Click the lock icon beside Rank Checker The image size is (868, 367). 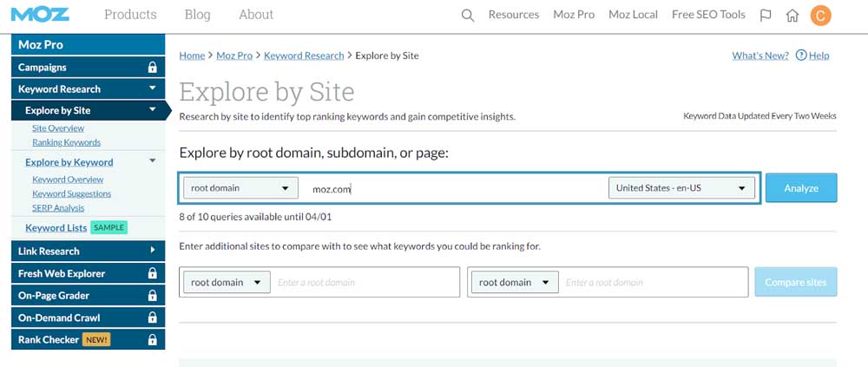[x=152, y=340]
